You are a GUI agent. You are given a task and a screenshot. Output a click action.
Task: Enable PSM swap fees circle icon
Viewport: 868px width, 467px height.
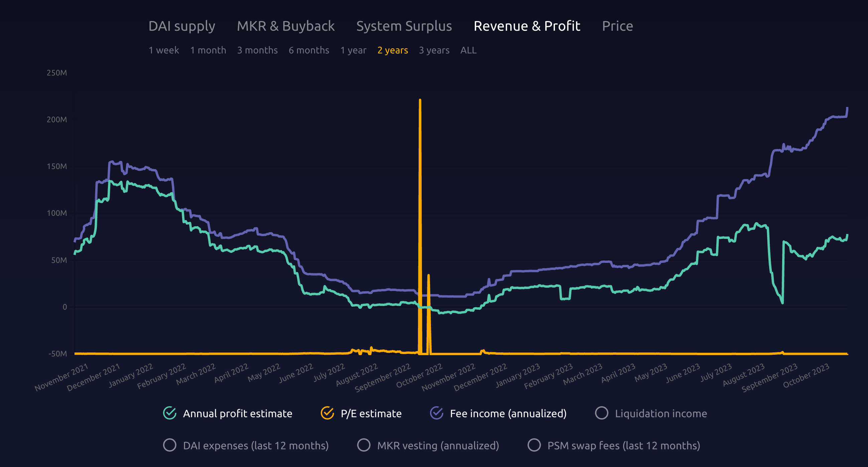534,445
